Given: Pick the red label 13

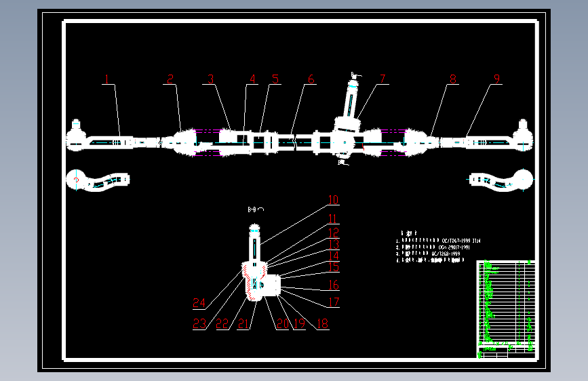Looking at the screenshot, I should (334, 244).
